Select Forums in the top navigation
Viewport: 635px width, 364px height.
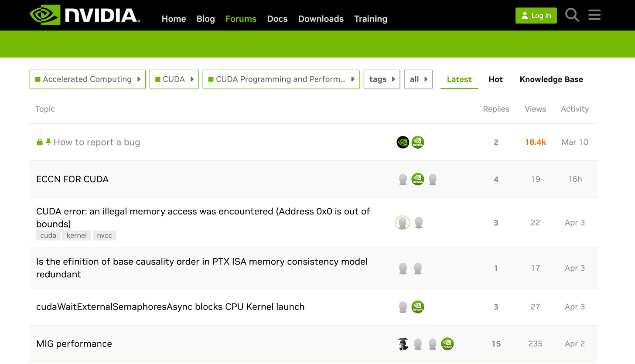click(x=241, y=19)
